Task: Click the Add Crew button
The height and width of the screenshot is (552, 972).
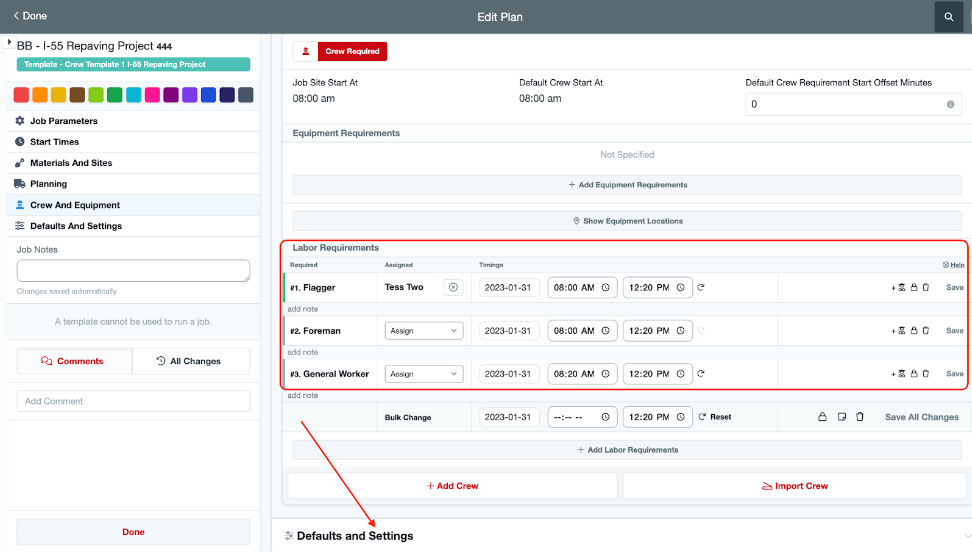Action: coord(452,486)
